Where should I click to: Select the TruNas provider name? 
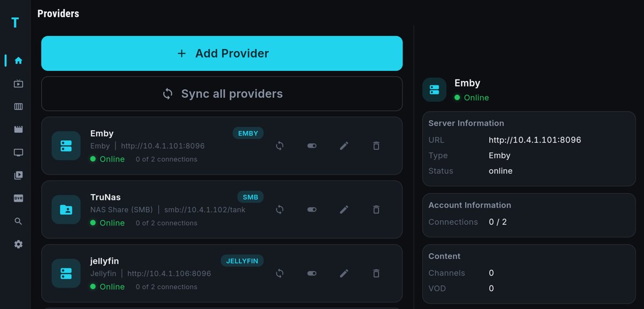(105, 197)
